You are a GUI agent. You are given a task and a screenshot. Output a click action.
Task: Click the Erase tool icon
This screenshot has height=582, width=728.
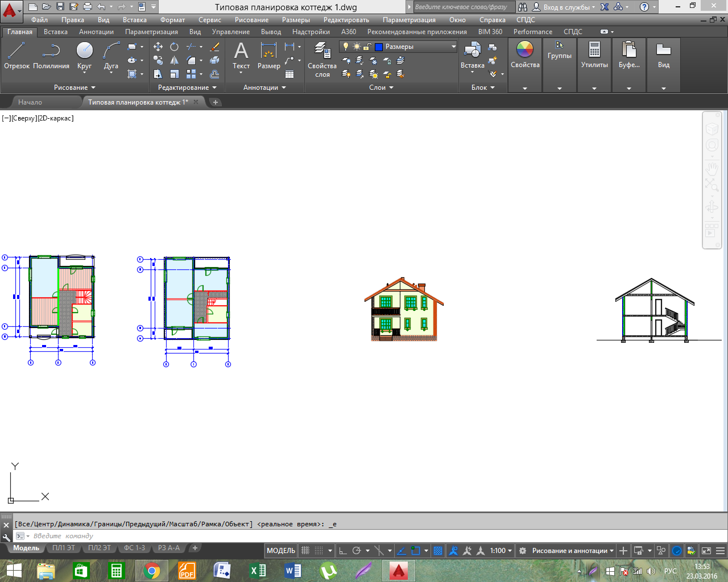(214, 47)
